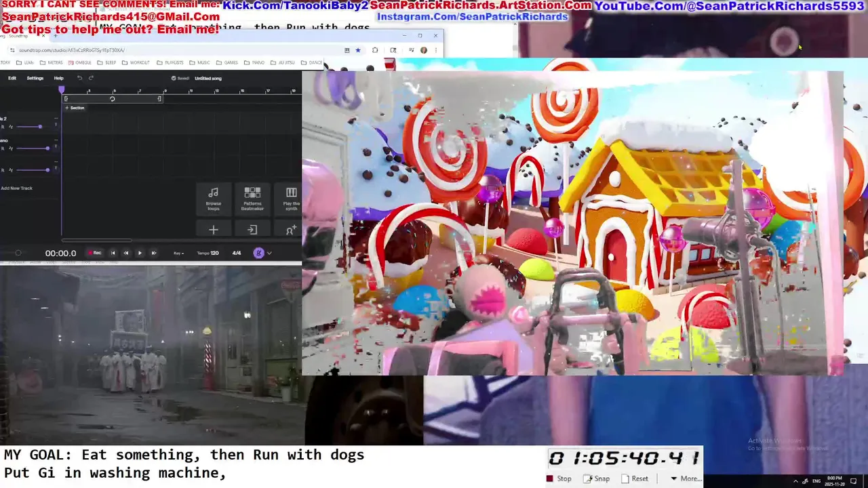The height and width of the screenshot is (488, 868).
Task: Open track options on the track below Piano
Action: click(x=56, y=162)
